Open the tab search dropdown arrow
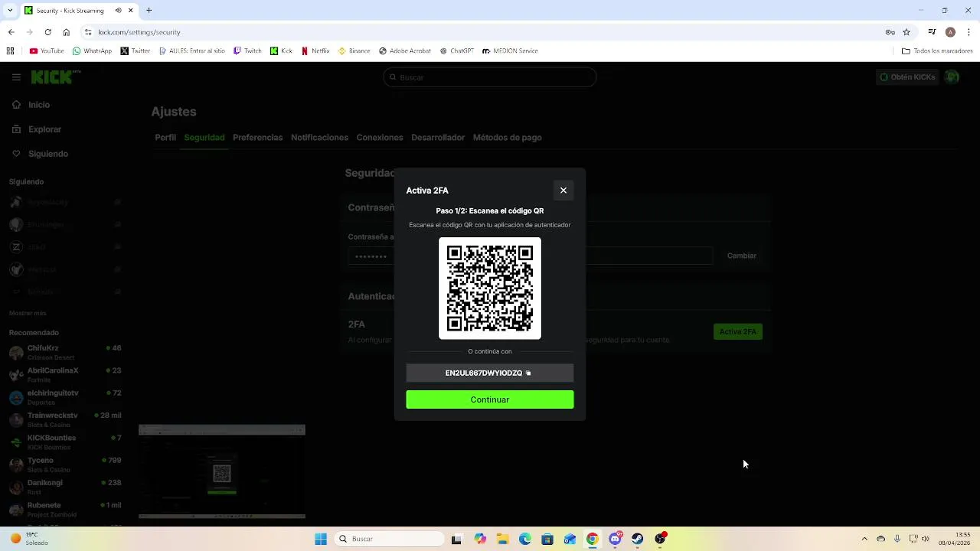Image resolution: width=980 pixels, height=551 pixels. tap(11, 11)
